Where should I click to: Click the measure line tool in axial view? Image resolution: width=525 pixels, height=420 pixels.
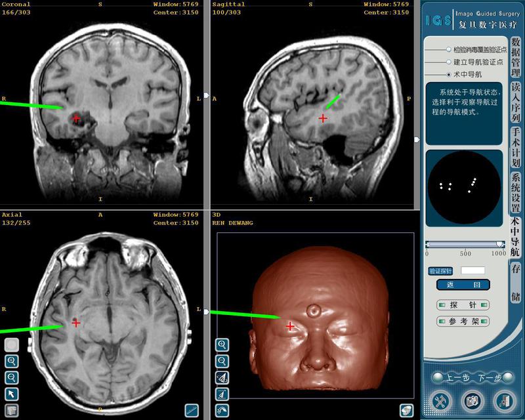point(192,410)
